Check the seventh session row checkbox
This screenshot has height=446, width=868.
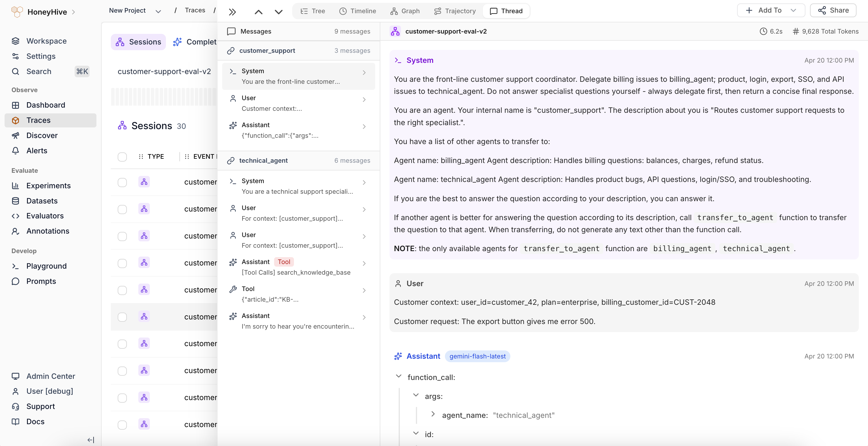[x=122, y=344]
